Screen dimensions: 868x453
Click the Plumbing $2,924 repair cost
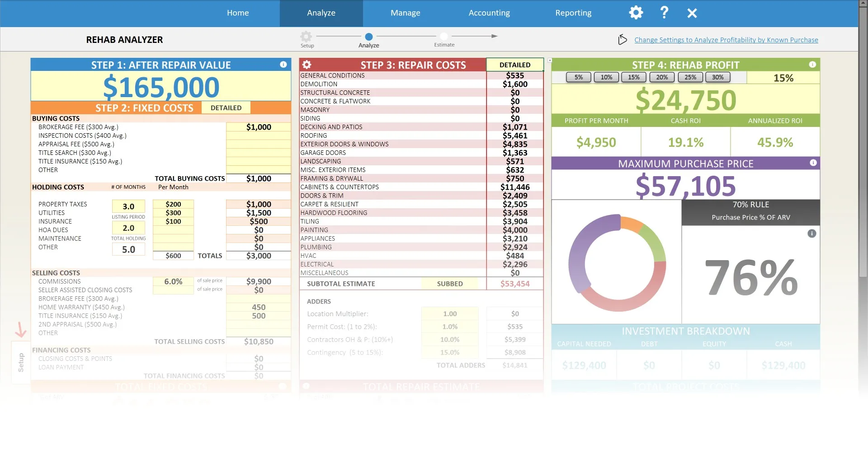(x=515, y=247)
